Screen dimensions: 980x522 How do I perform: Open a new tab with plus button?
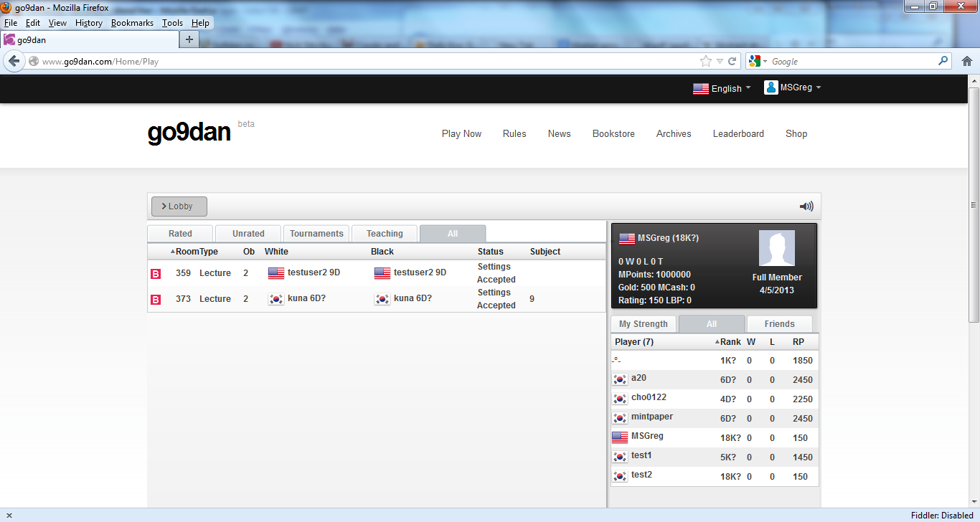point(189,39)
